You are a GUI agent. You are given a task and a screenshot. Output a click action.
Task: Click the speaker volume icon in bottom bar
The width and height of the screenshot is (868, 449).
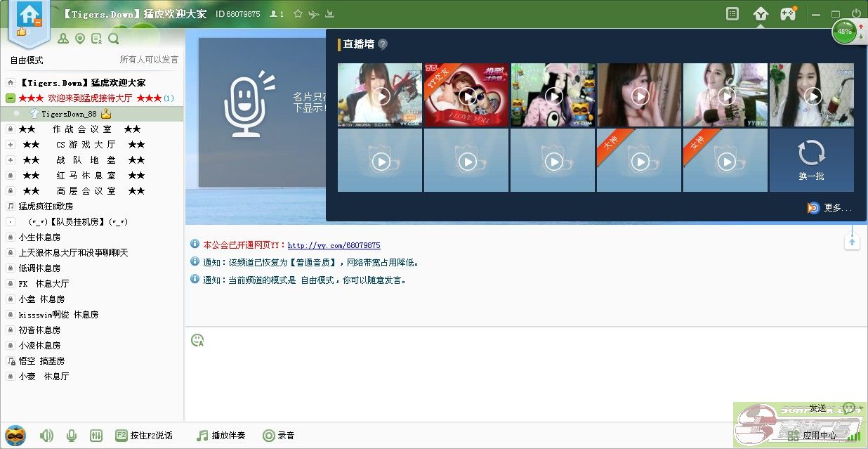46,436
